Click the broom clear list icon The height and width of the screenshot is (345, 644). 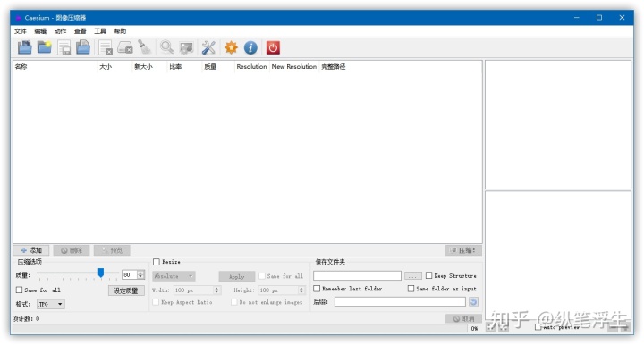tap(145, 47)
